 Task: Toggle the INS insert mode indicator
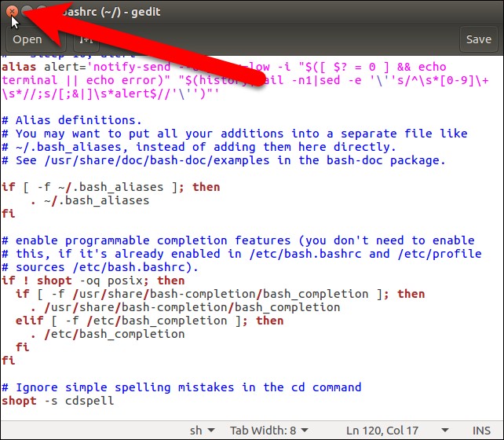pyautogui.click(x=481, y=431)
